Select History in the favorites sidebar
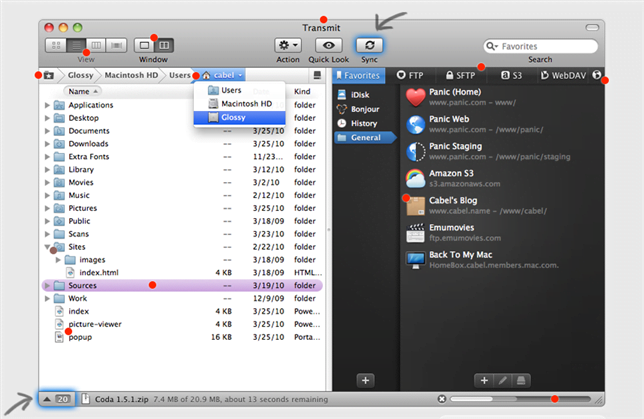 pos(365,123)
